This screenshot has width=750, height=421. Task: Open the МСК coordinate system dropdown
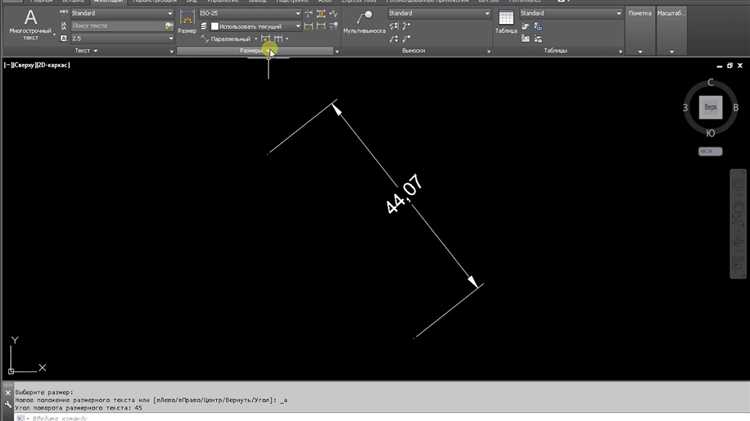[710, 151]
